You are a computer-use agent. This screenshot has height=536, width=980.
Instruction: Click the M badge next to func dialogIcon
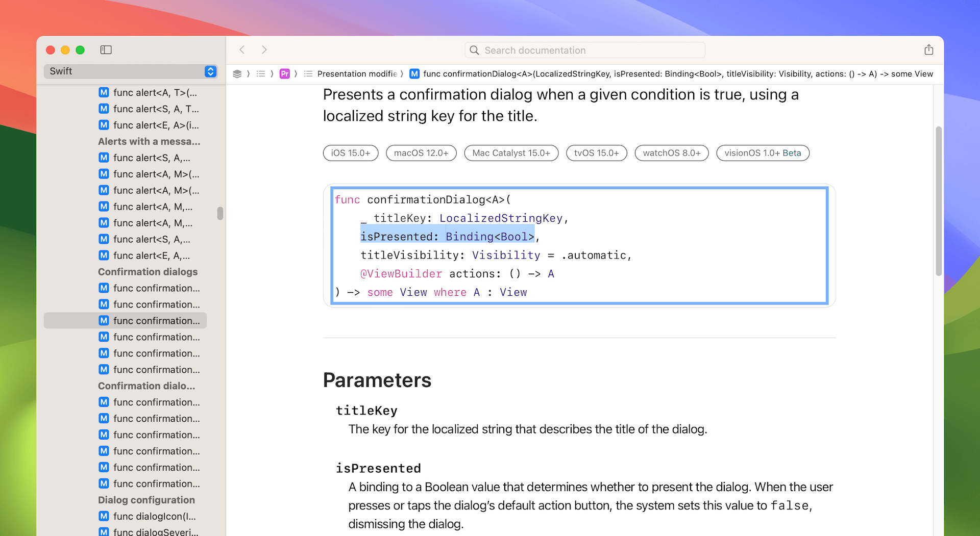[x=104, y=516]
